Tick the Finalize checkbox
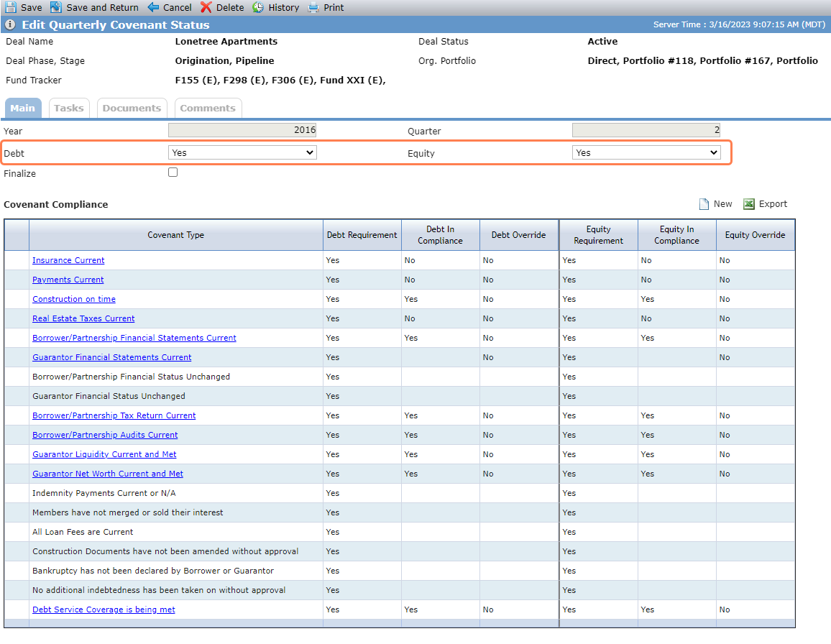The width and height of the screenshot is (831, 644). coord(173,172)
